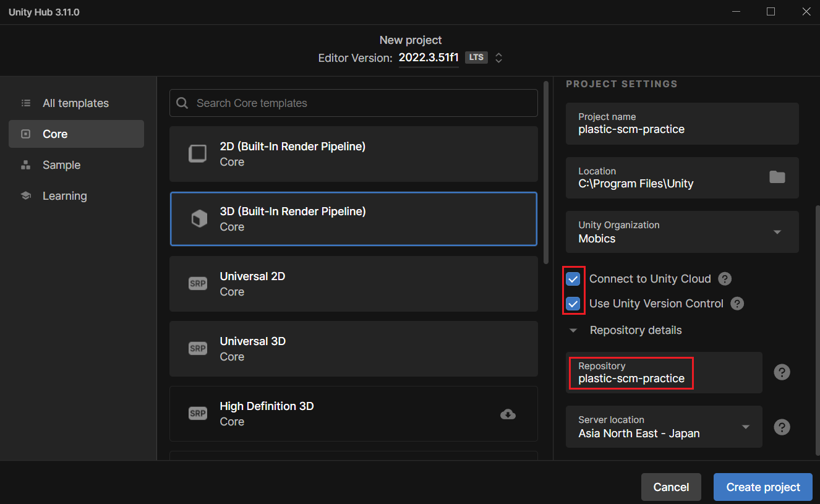The image size is (820, 504).
Task: Click the SRP icon of High Definition 3D
Action: [198, 414]
